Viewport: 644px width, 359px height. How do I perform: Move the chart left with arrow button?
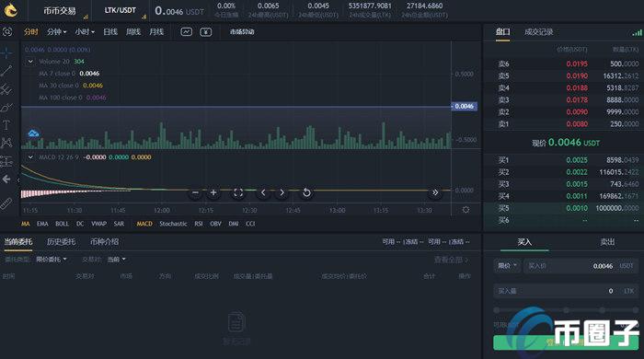point(263,192)
